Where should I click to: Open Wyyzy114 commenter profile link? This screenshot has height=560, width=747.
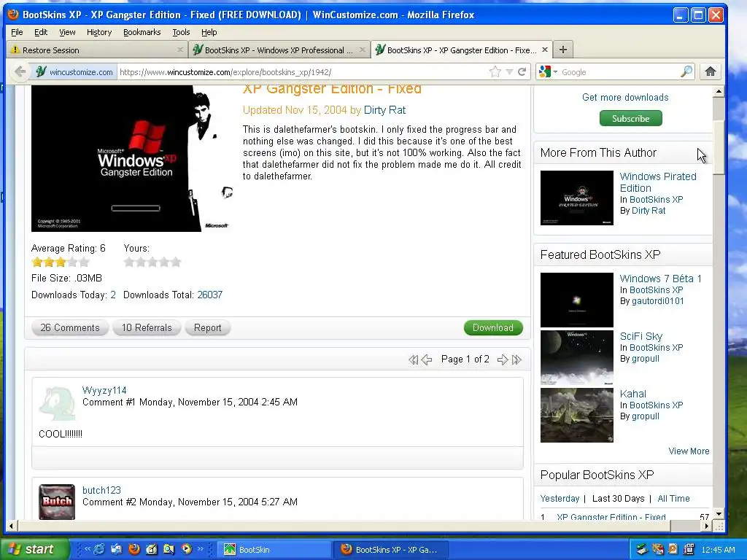point(104,391)
